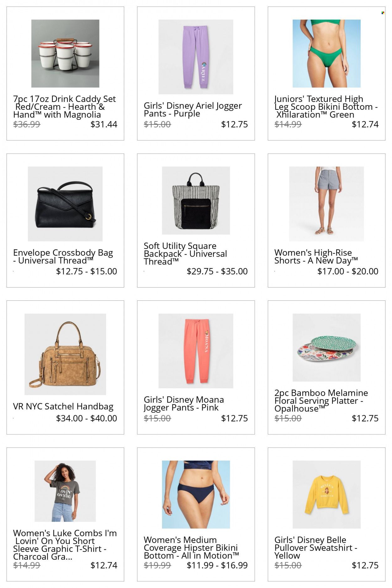Open the striped Square Backpack image
Screen dimensions: 392x588
tap(196, 200)
